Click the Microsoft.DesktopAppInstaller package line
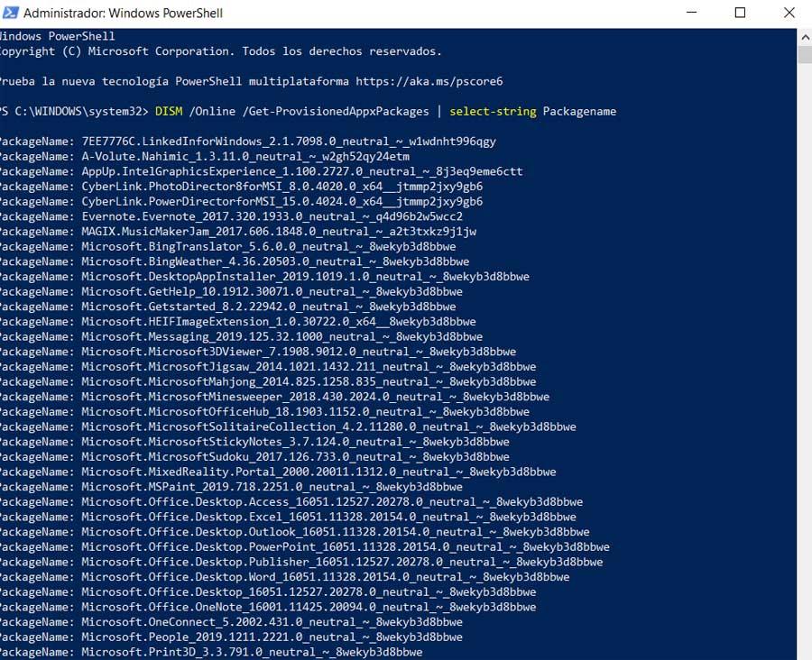The image size is (812, 660). [264, 277]
